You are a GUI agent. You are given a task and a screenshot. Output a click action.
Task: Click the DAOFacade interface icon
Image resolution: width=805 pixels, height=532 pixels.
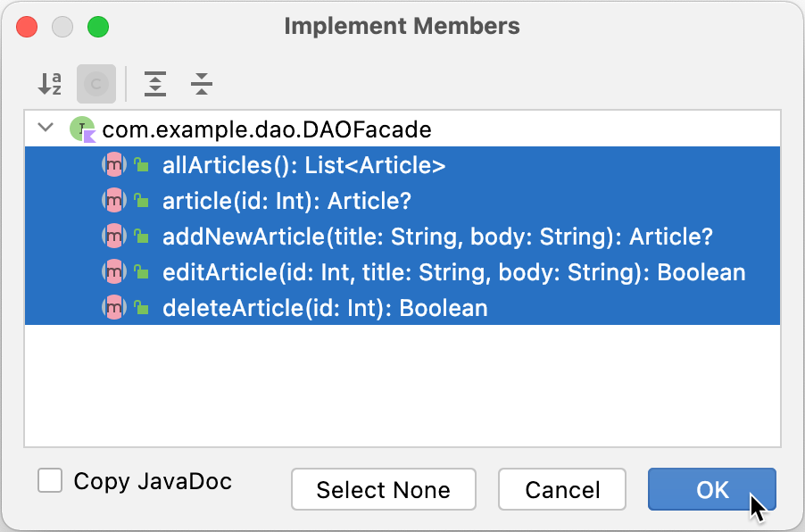[83, 129]
